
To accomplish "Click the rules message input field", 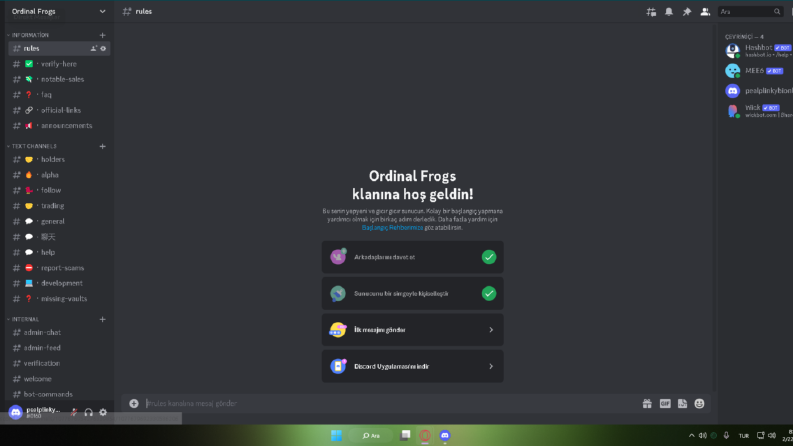I will coord(389,404).
